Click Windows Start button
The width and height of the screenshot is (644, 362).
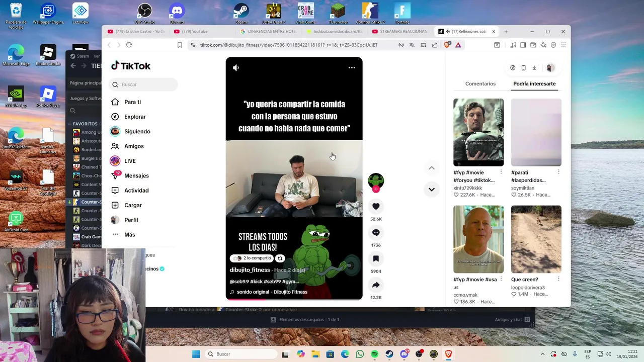196,354
